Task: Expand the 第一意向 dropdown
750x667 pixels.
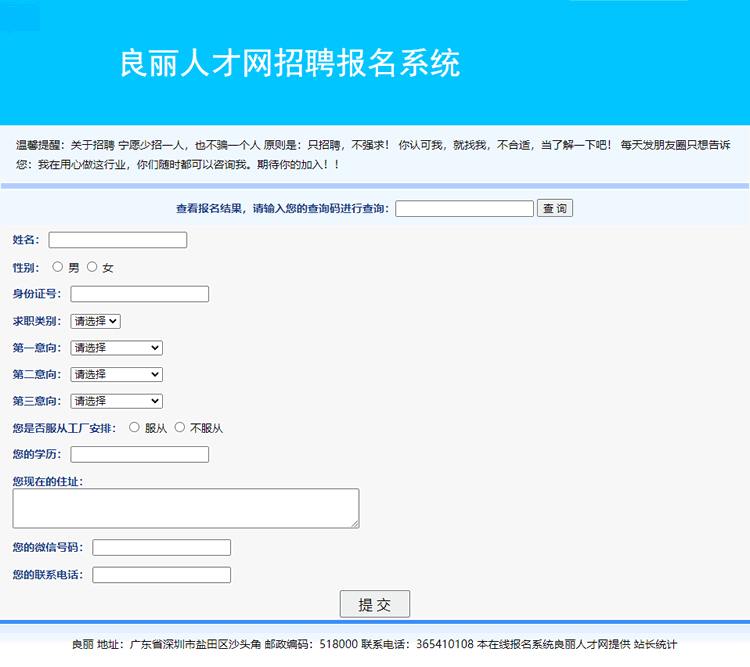Action: [x=116, y=348]
